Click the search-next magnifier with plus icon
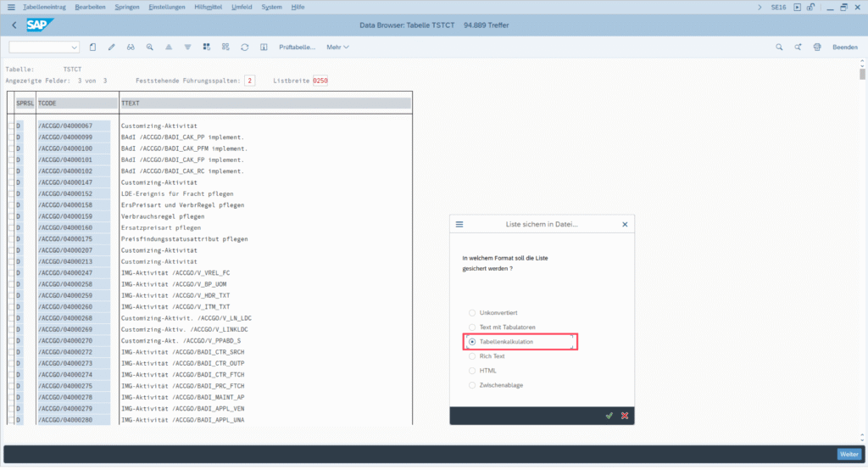Viewport: 868px width, 470px height. point(798,48)
